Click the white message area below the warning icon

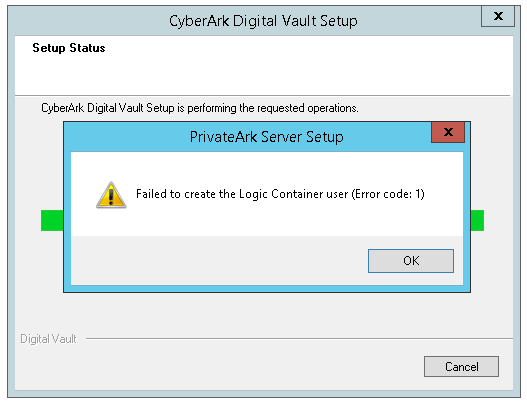tap(111, 222)
